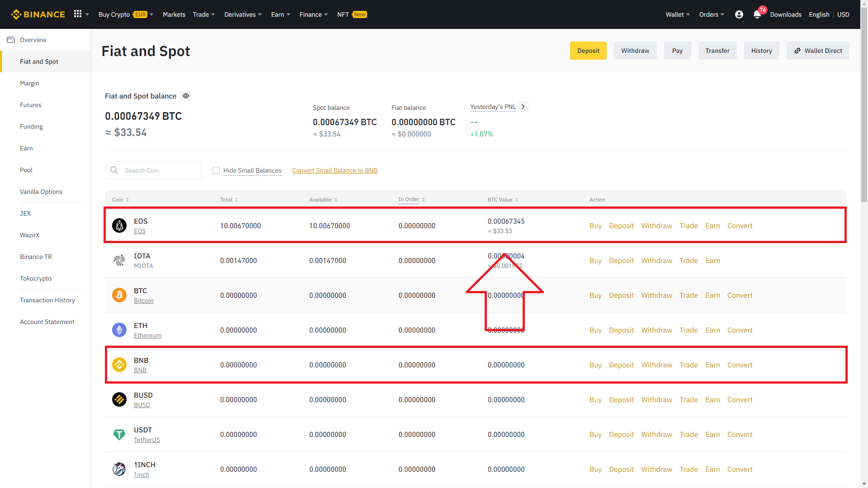Image resolution: width=868 pixels, height=488 pixels.
Task: Expand the Wallet dropdown menu
Action: pos(677,14)
